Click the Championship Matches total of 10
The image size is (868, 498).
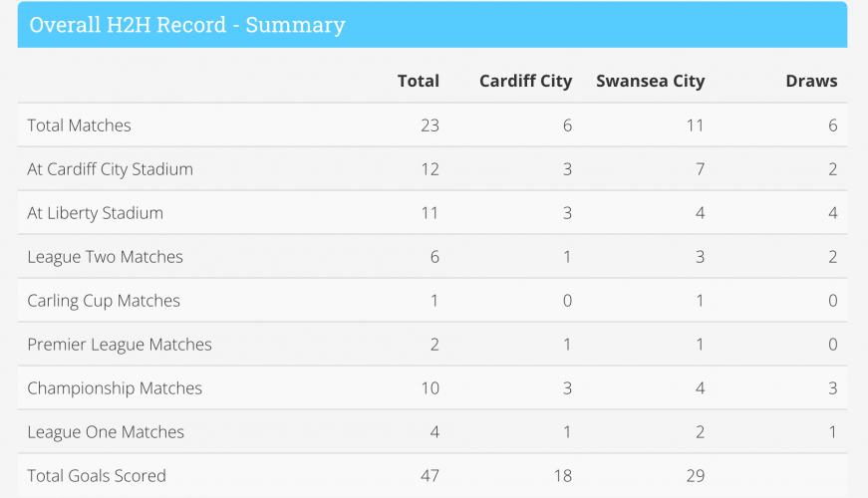click(430, 388)
